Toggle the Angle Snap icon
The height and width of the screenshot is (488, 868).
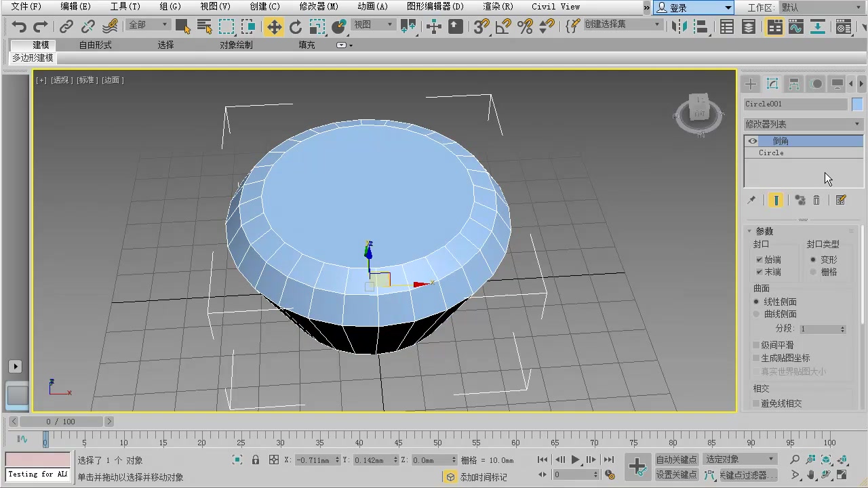502,26
